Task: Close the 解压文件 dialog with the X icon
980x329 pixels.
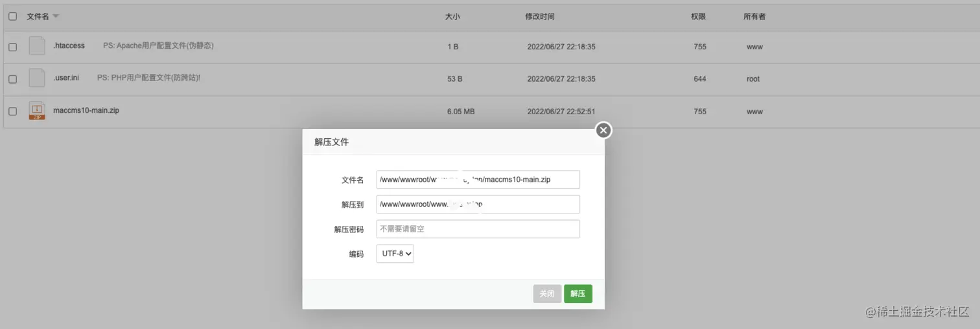Action: point(603,130)
